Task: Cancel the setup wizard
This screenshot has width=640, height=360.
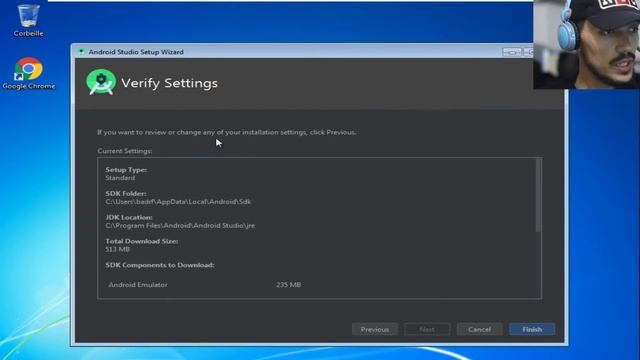Action: click(x=480, y=329)
